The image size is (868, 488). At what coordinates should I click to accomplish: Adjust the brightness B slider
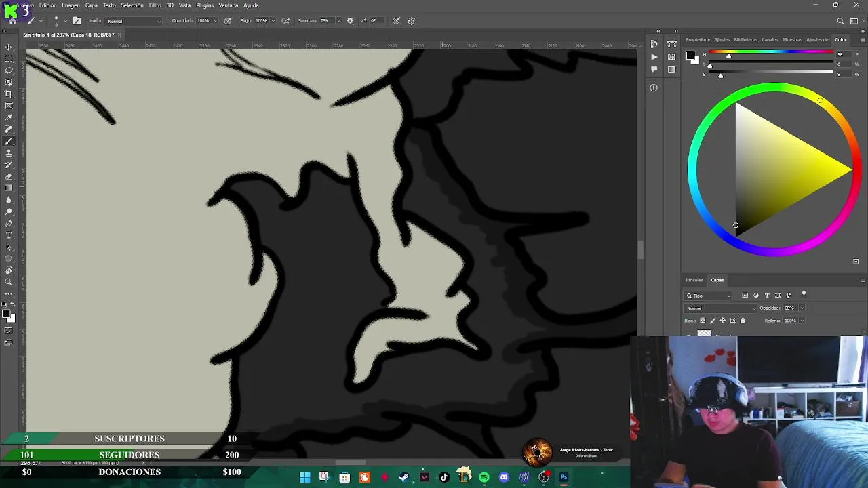pyautogui.click(x=772, y=74)
